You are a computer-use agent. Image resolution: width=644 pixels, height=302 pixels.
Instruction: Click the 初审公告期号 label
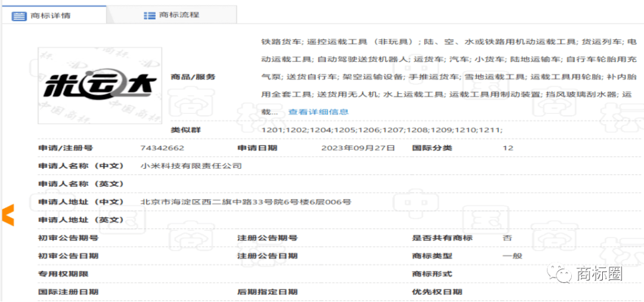tap(68, 238)
